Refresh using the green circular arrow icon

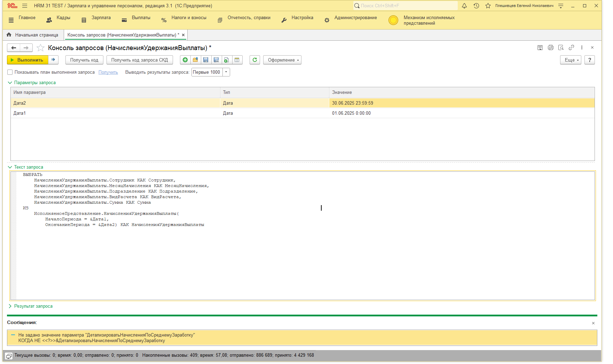(x=255, y=60)
